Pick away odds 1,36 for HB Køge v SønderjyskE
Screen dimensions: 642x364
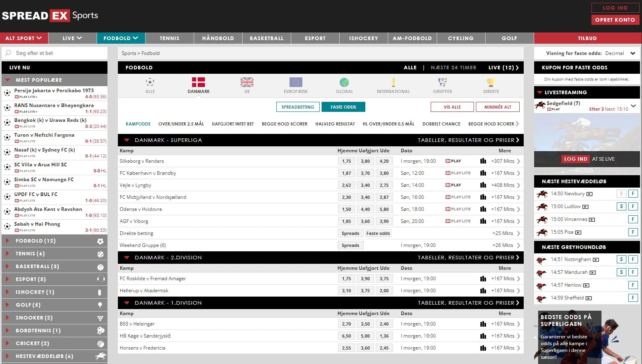[384, 336]
